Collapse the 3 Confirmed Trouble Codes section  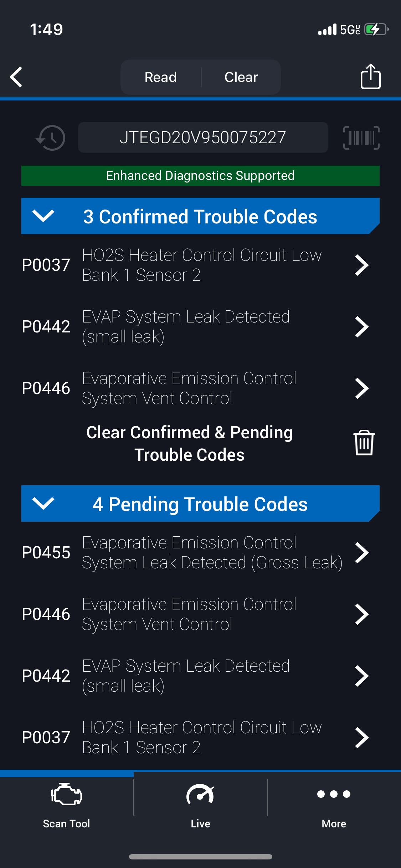(43, 216)
